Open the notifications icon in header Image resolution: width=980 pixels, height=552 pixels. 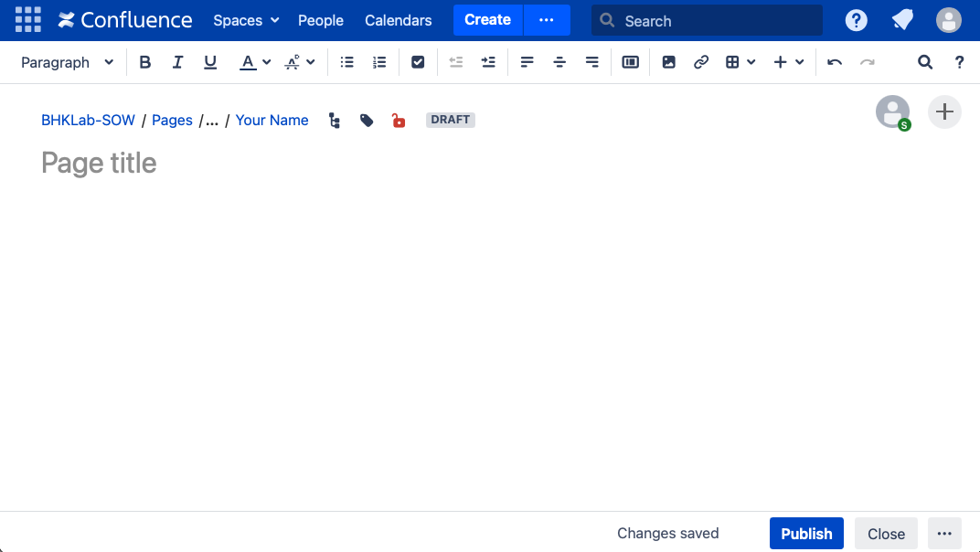click(x=902, y=20)
